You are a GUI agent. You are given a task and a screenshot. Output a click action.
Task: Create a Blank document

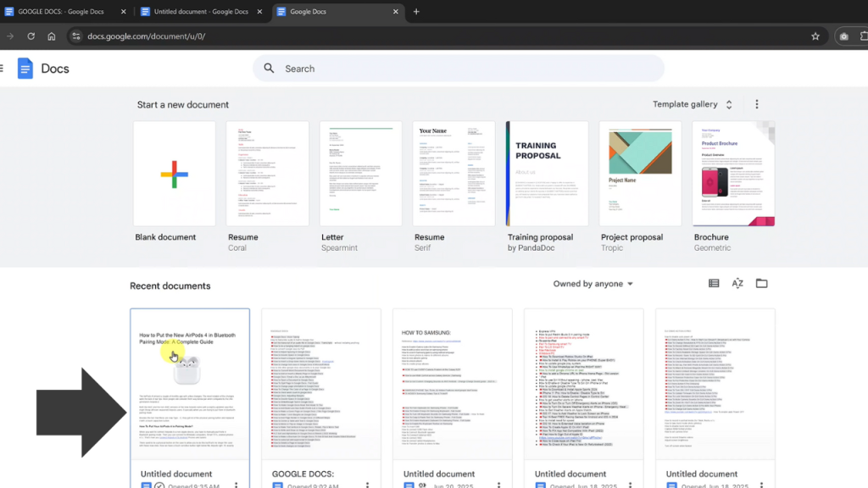pyautogui.click(x=175, y=174)
